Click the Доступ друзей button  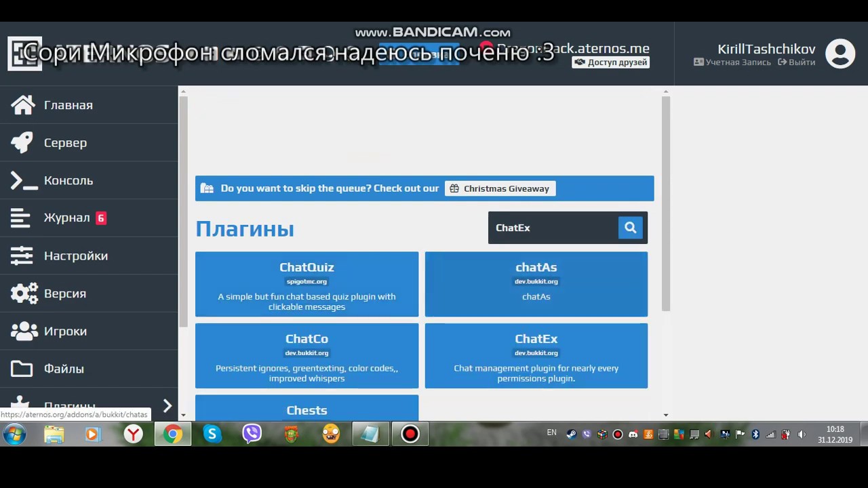[610, 62]
